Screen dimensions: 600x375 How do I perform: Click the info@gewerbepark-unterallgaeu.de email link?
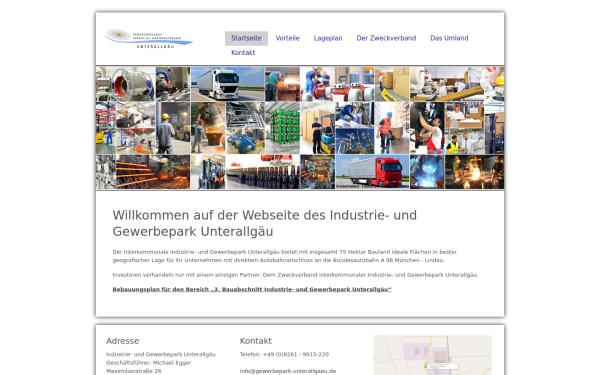coord(288,371)
